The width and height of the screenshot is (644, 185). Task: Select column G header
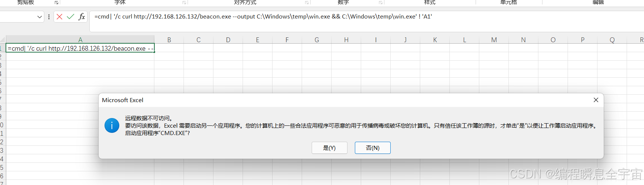pos(317,40)
